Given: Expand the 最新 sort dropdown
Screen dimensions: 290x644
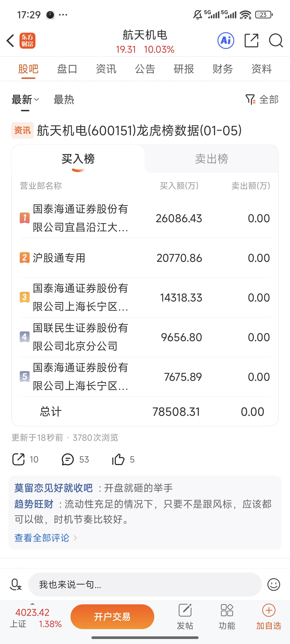Looking at the screenshot, I should coord(25,100).
